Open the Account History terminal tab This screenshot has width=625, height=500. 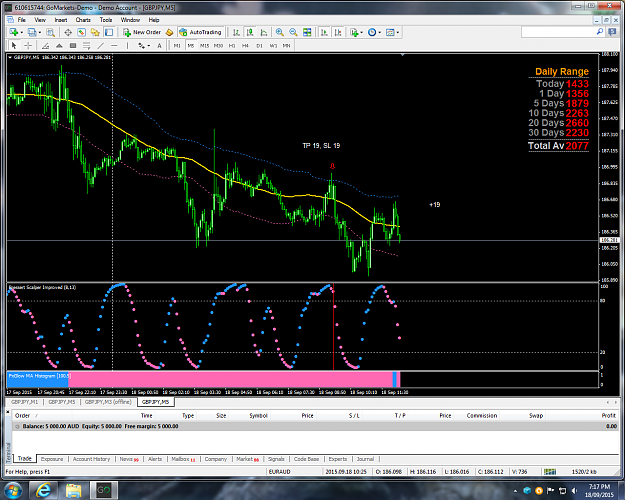pyautogui.click(x=91, y=459)
